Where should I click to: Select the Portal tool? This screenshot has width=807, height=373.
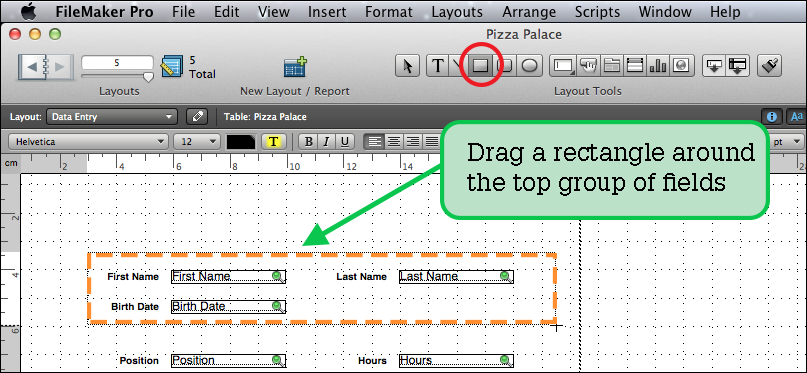pyautogui.click(x=635, y=66)
